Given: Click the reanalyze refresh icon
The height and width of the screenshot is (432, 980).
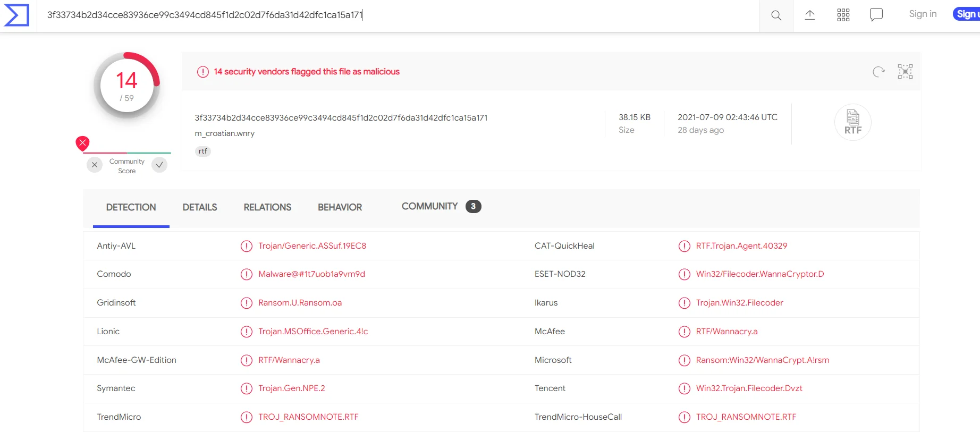Looking at the screenshot, I should point(879,72).
